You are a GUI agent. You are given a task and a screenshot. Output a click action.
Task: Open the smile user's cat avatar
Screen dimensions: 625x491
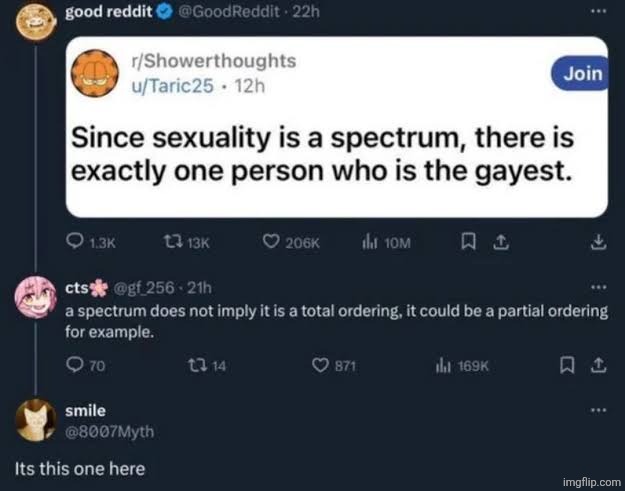pyautogui.click(x=37, y=420)
